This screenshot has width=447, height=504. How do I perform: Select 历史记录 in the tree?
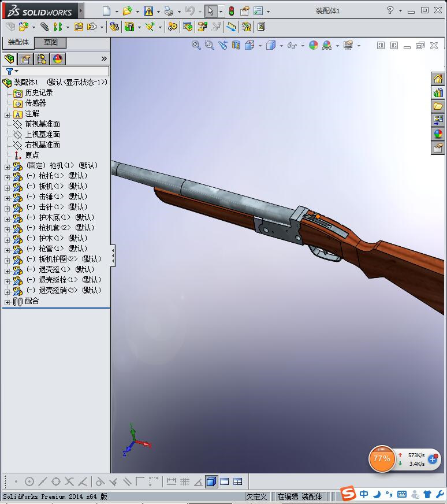tap(39, 93)
